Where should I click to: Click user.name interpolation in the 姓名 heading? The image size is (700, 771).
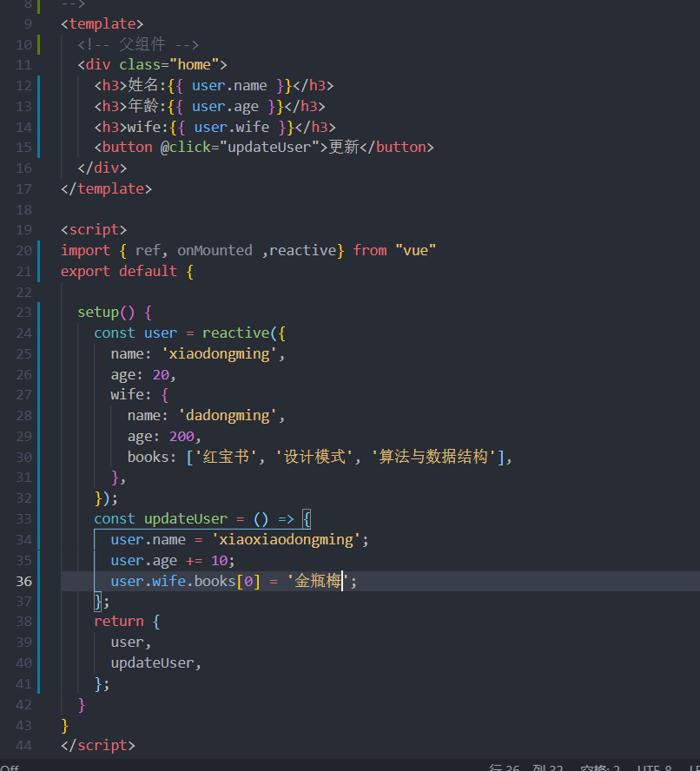point(230,86)
